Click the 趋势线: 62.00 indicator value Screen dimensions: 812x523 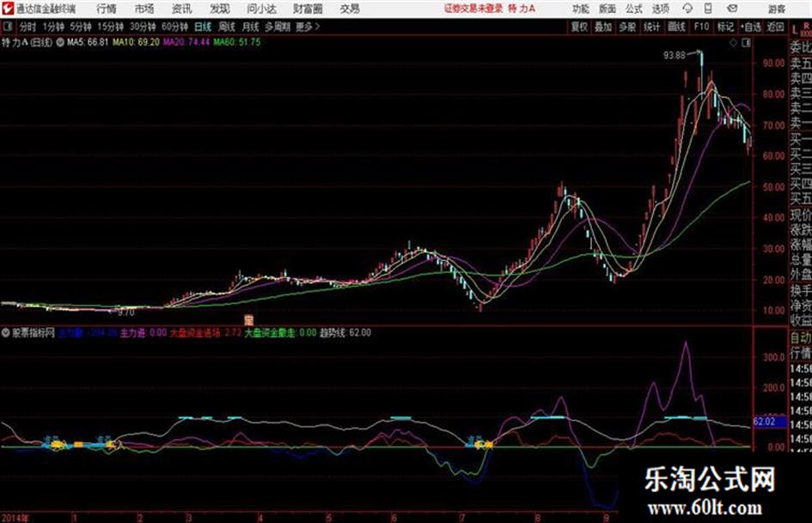[x=345, y=332]
